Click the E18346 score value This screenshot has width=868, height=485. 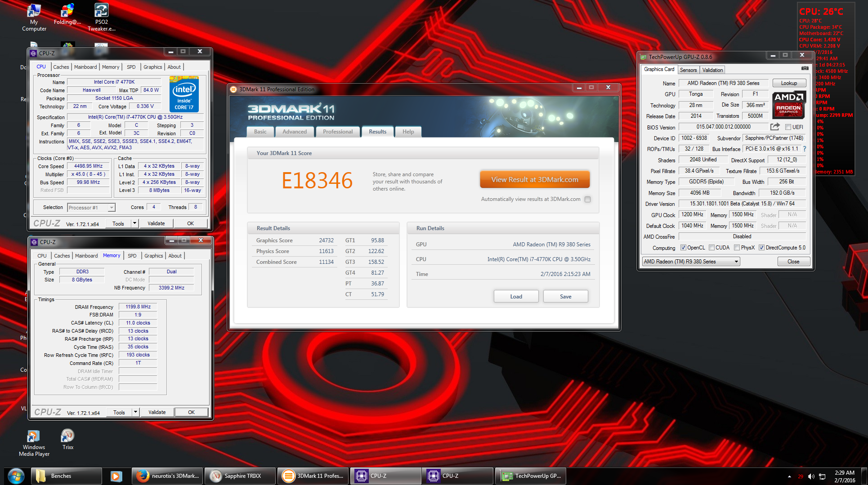pos(317,181)
